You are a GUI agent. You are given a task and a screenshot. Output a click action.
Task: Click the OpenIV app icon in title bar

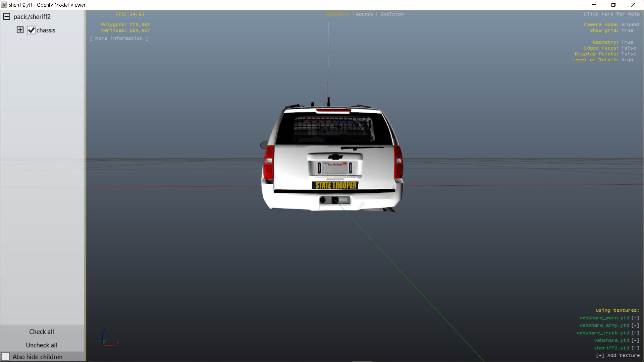click(x=4, y=5)
